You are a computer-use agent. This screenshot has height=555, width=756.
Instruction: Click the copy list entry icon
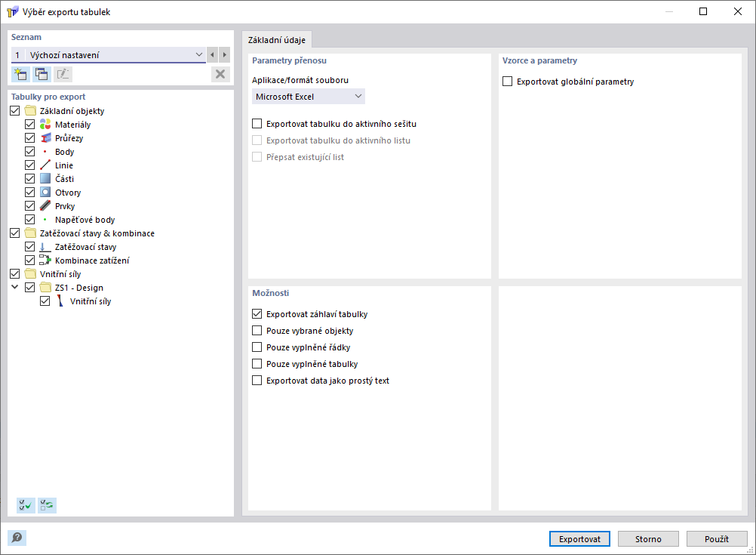pyautogui.click(x=41, y=74)
